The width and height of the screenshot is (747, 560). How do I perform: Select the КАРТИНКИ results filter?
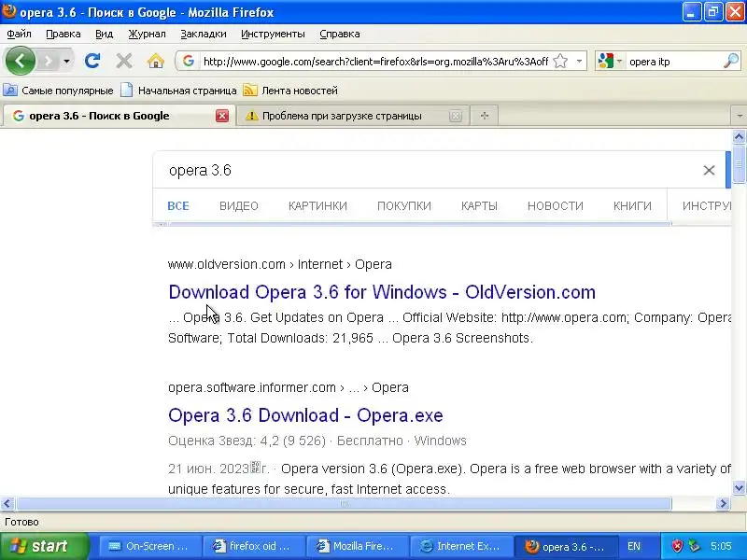pyautogui.click(x=317, y=205)
